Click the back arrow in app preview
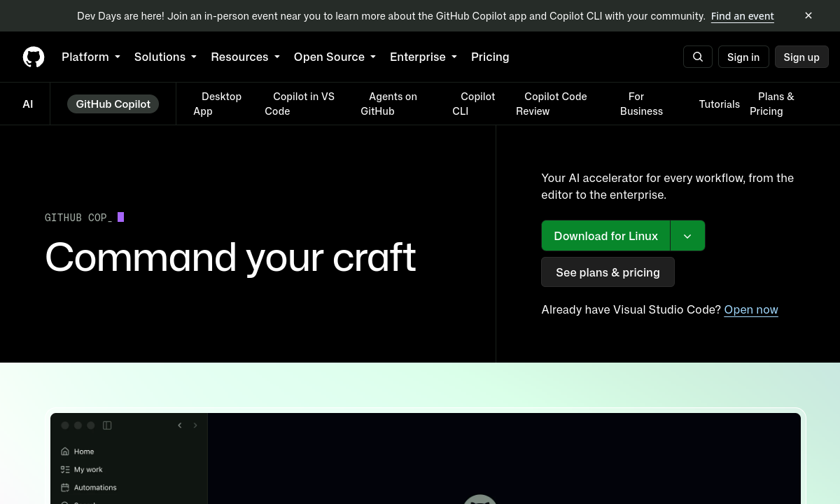Viewport: 840px width, 504px height. pyautogui.click(x=180, y=425)
